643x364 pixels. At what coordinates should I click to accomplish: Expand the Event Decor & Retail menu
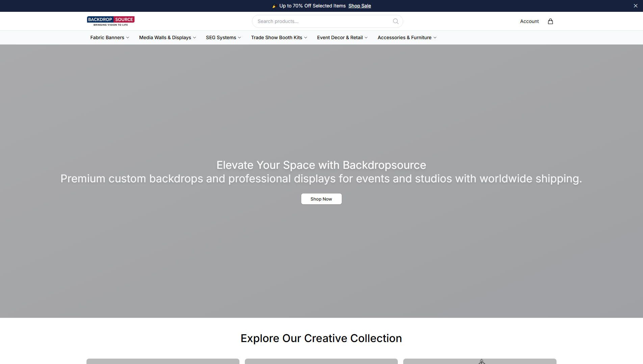(x=342, y=37)
